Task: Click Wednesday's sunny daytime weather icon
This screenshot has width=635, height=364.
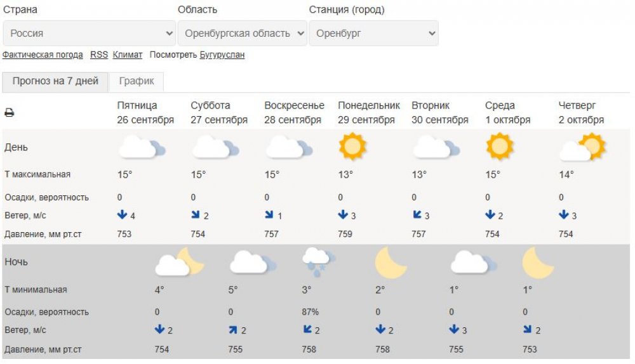Action: point(499,147)
